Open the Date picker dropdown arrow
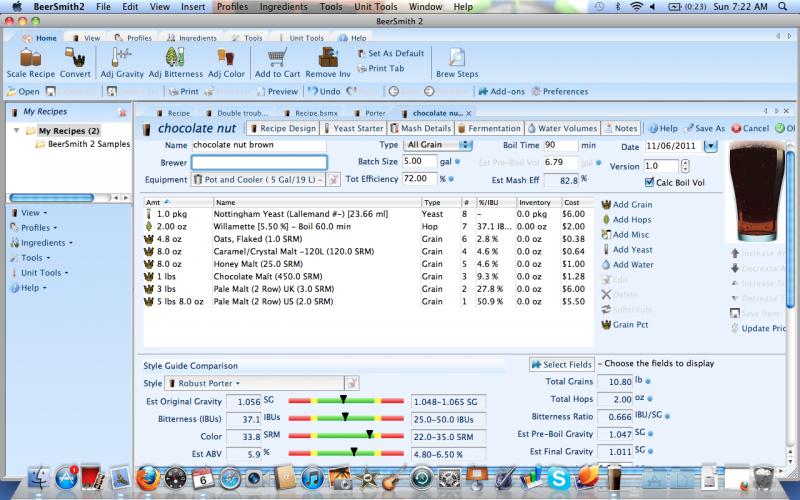The height and width of the screenshot is (500, 800). (710, 146)
